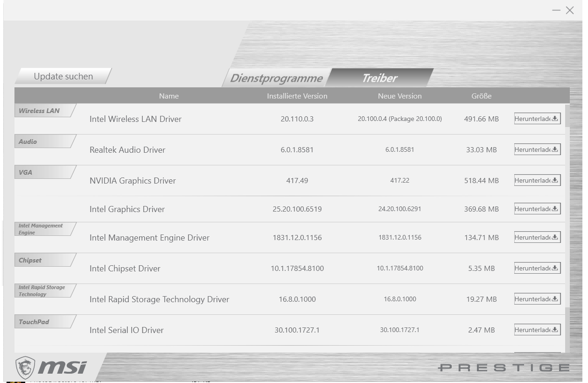Click the Neue Version column header

pos(399,96)
